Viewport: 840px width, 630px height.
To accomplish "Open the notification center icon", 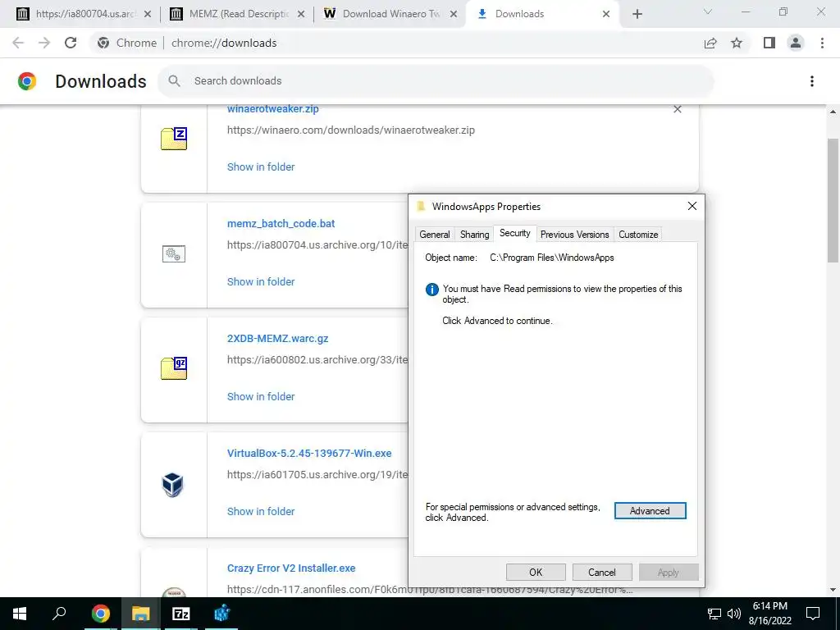I will click(813, 614).
